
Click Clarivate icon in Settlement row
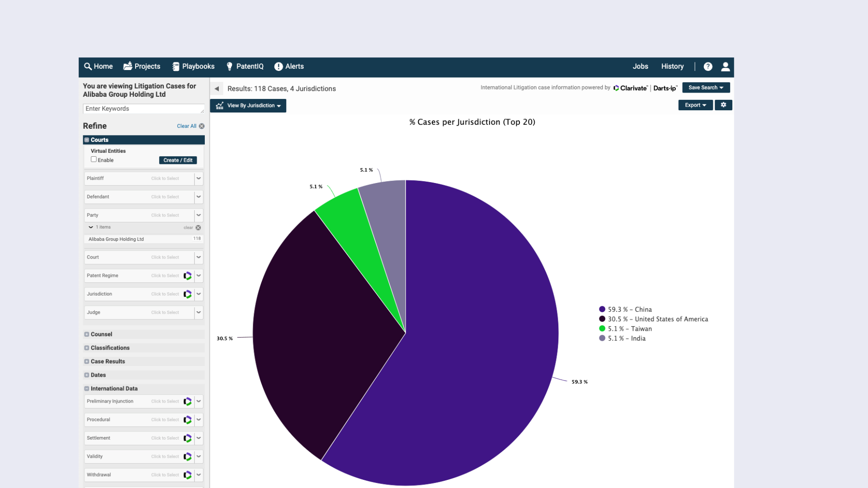[188, 438]
